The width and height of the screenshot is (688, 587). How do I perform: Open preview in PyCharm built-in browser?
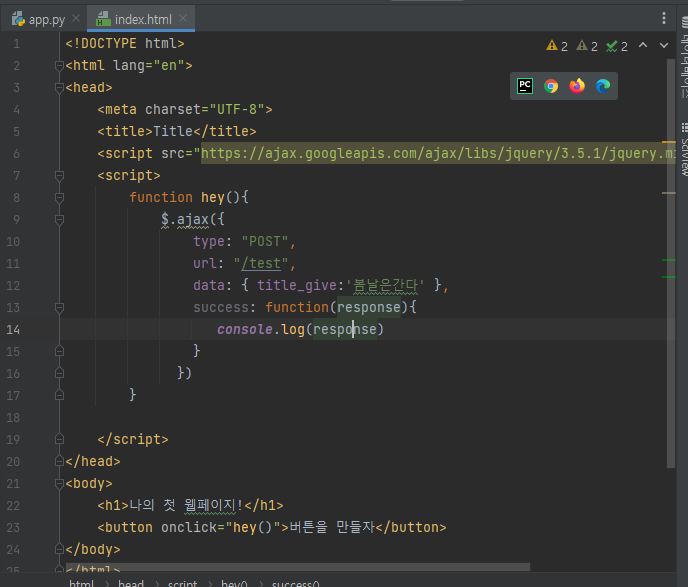525,86
